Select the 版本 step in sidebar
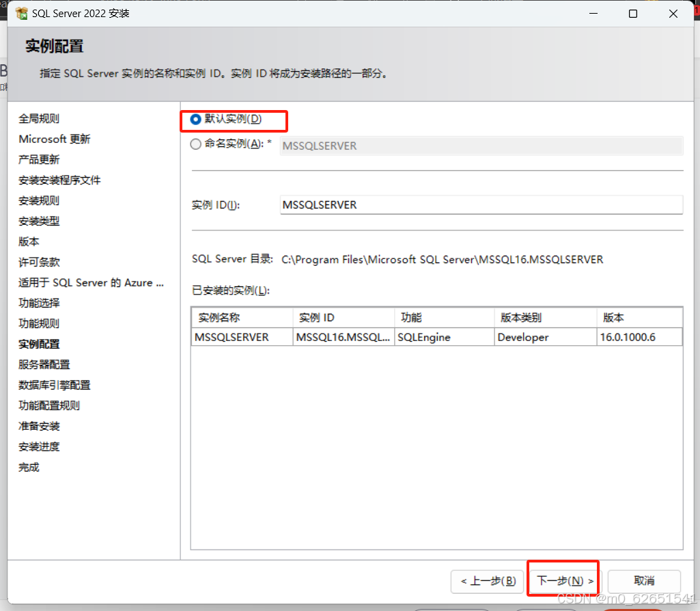This screenshot has width=700, height=611. tap(29, 242)
